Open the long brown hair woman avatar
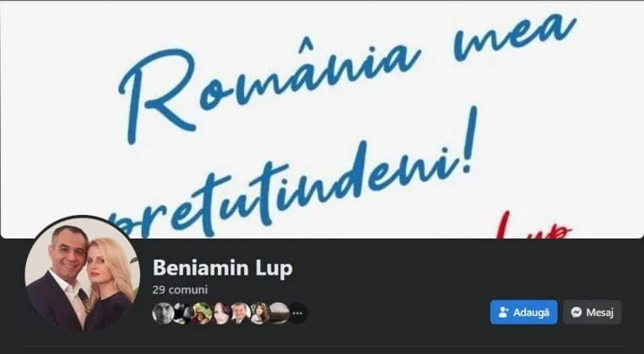This screenshot has height=354, width=644. tap(260, 314)
